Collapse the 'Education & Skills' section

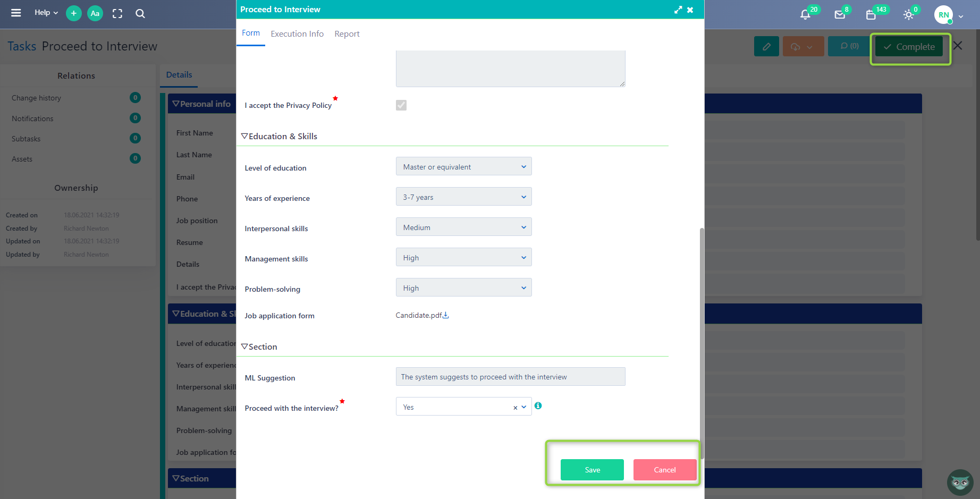point(244,136)
